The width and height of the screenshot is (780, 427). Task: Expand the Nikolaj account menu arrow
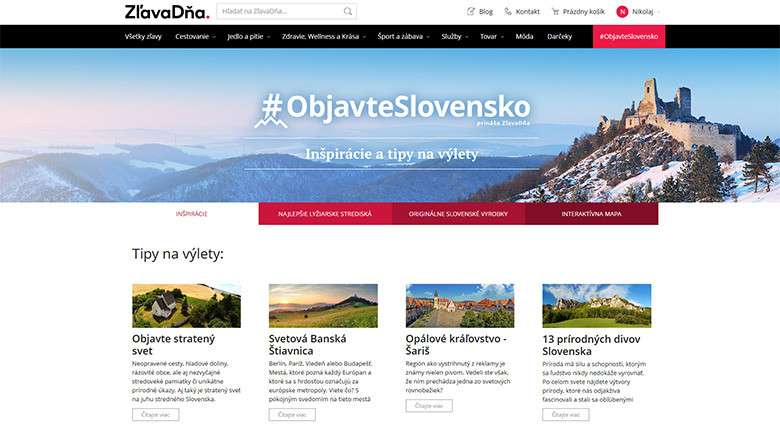659,12
